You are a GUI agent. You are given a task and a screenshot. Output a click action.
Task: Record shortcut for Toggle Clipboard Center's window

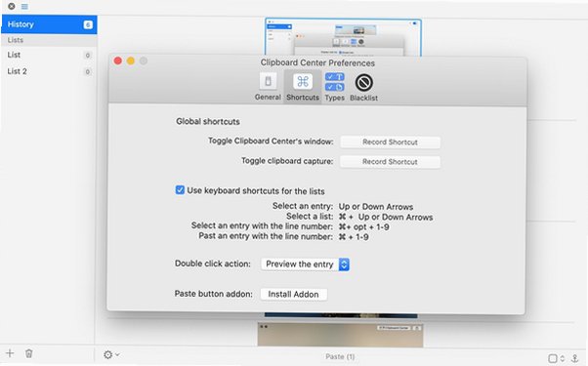point(390,142)
